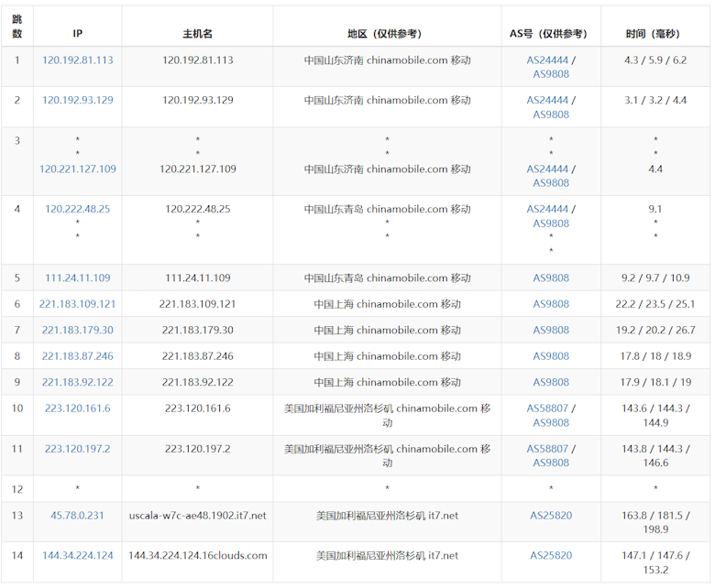
Task: Follow the 111.24.11.109 IP link
Action: 78,278
